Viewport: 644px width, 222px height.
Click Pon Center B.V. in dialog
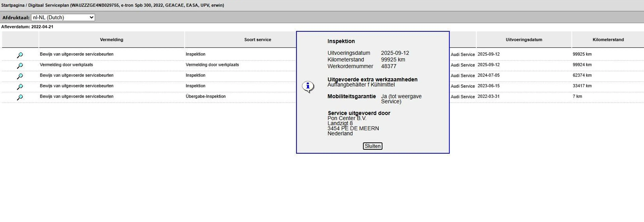347,118
